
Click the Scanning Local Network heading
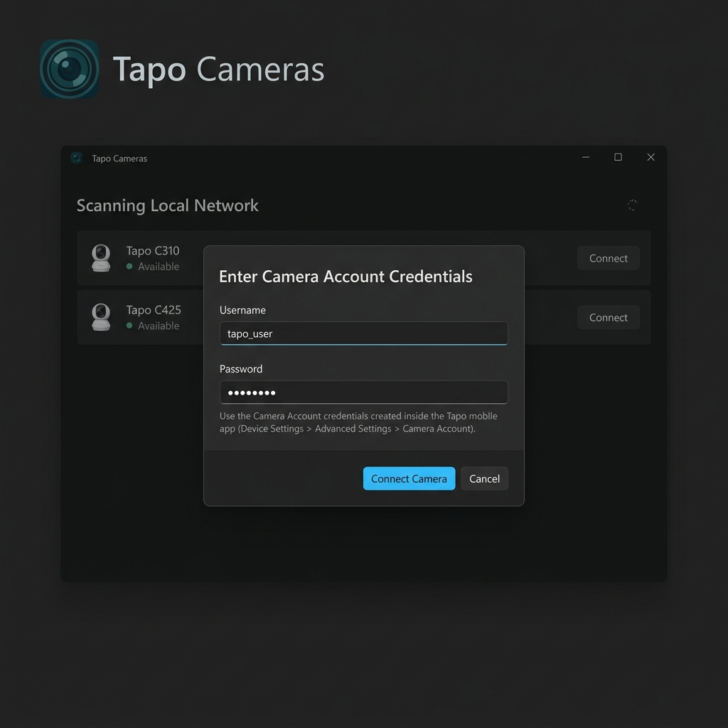[x=168, y=205]
